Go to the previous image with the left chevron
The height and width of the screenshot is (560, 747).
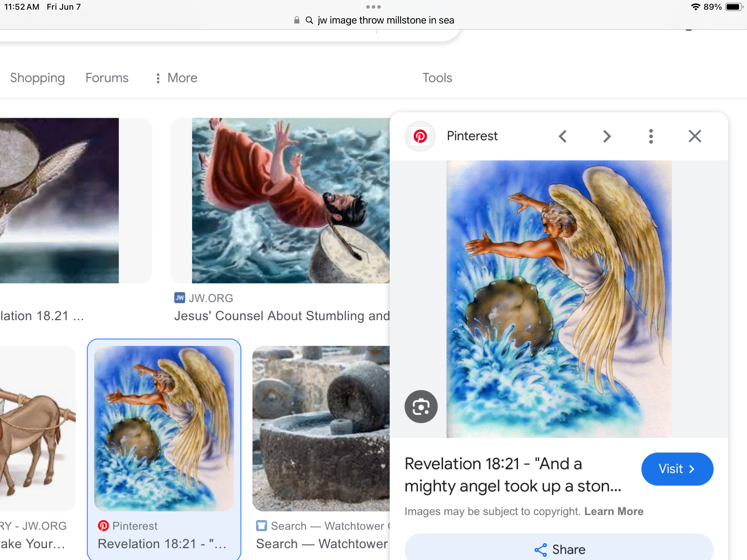pyautogui.click(x=563, y=136)
